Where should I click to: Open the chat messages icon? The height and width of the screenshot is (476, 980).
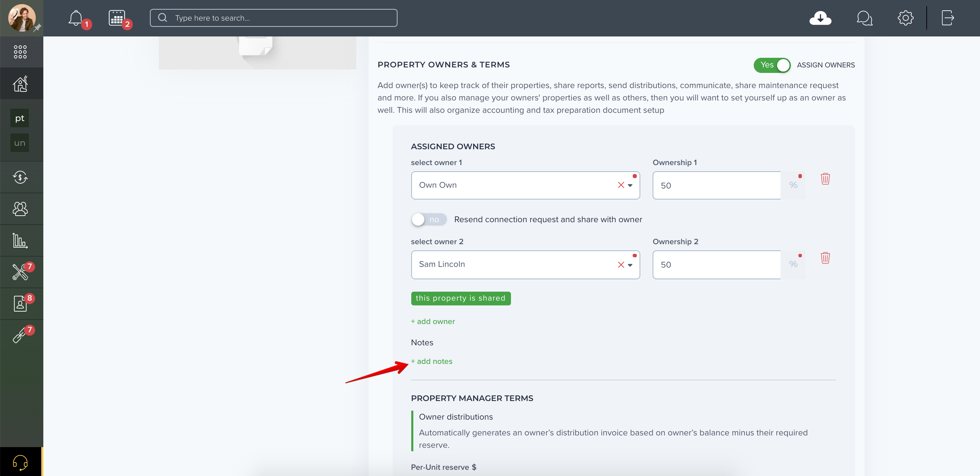[x=864, y=18]
